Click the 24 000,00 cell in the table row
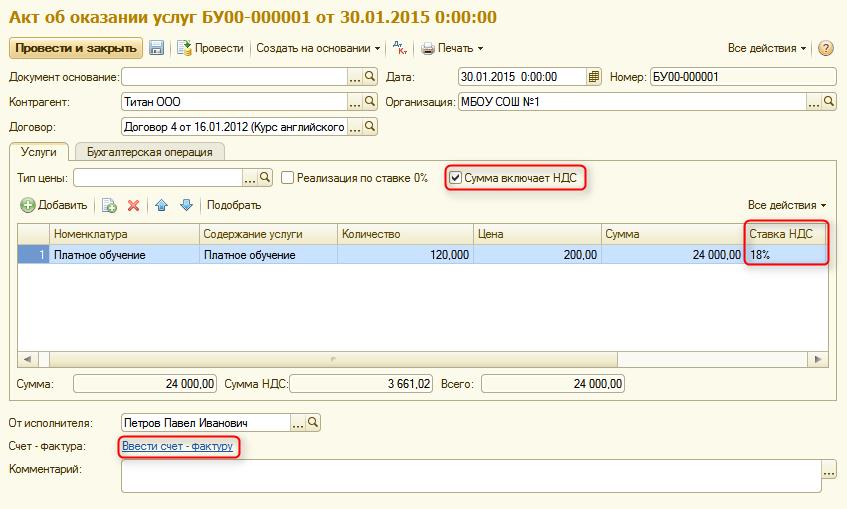 [673, 254]
